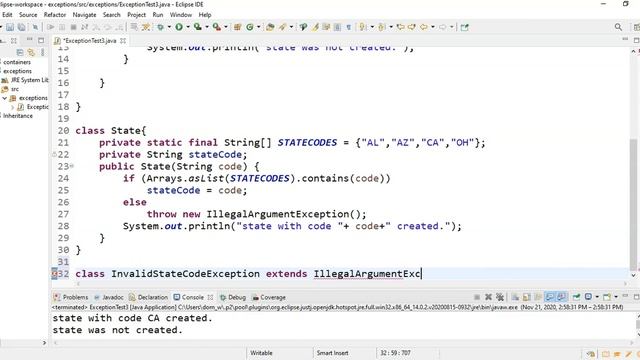Close the Console view tab
Image resolution: width=640 pixels, height=360 pixels.
210,297
